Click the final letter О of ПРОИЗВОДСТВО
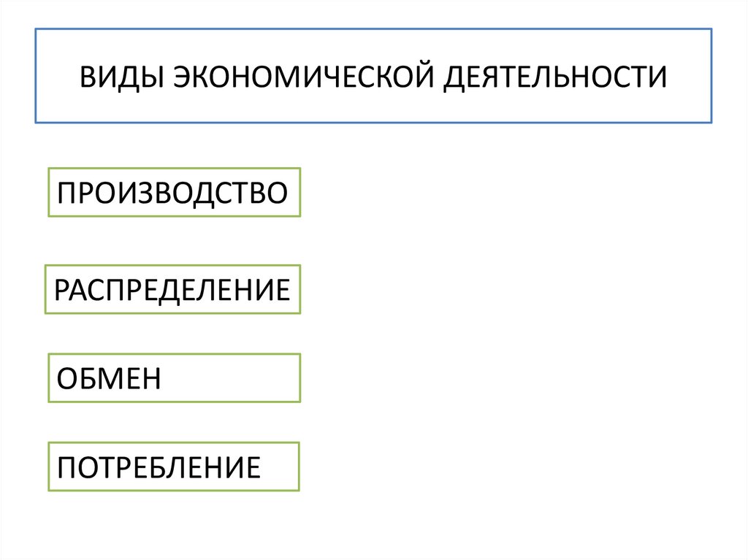The height and width of the screenshot is (560, 748). (x=277, y=193)
